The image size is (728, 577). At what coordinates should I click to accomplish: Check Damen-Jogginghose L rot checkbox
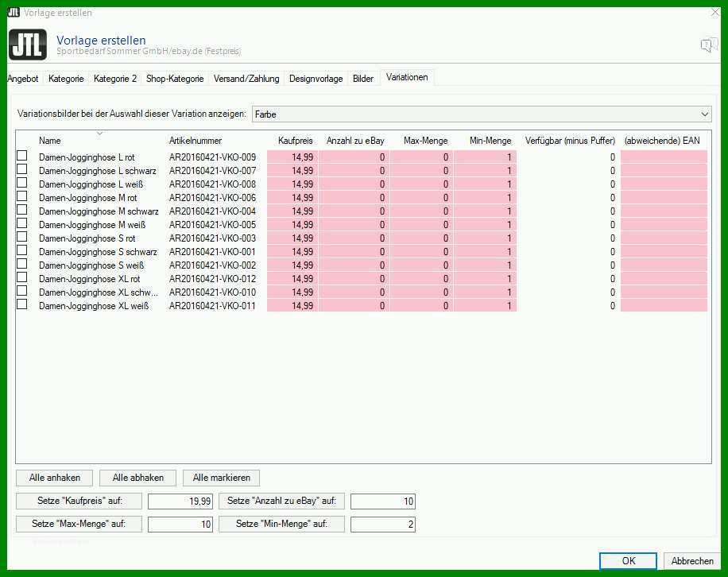click(21, 156)
